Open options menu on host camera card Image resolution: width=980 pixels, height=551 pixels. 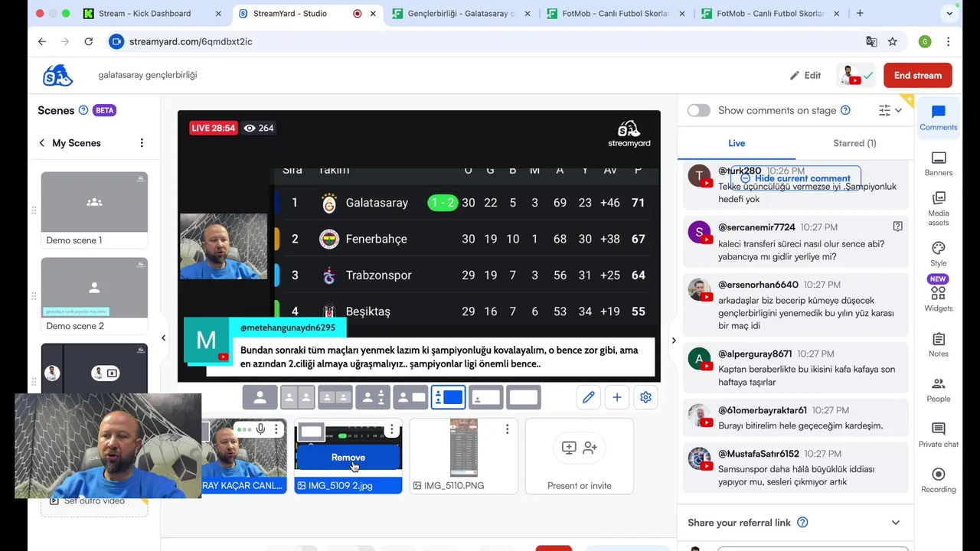276,429
